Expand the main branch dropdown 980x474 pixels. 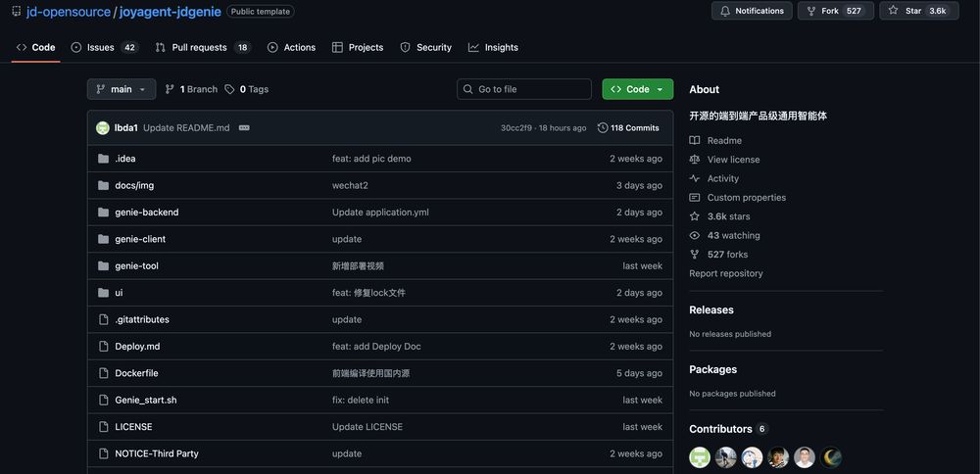coord(122,89)
